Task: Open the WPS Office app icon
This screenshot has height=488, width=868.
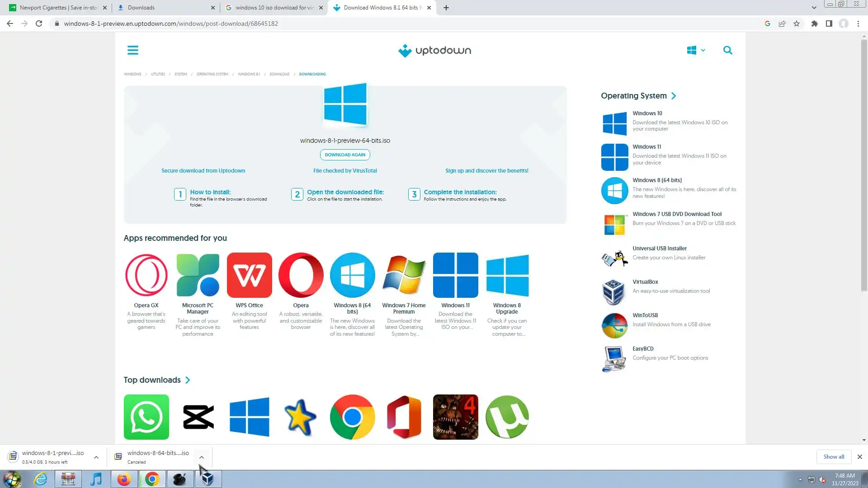Action: [x=249, y=275]
